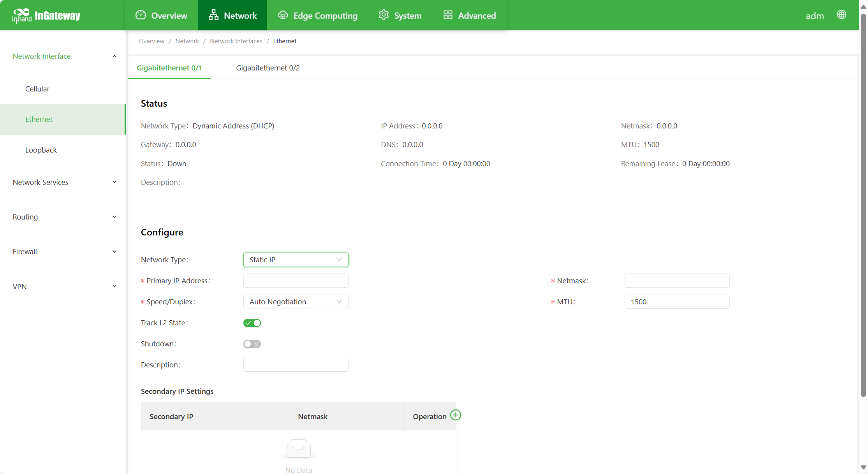Open the Speed/Duplex dropdown

coord(296,302)
